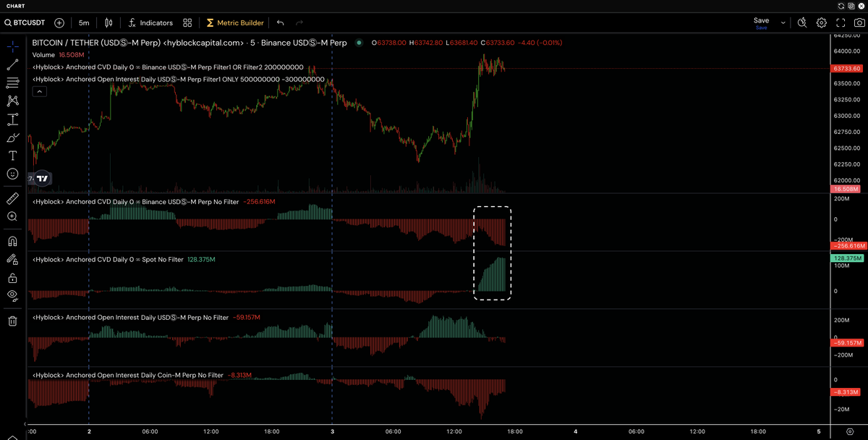Open symbol search for BTCUSDT
Image resolution: width=868 pixels, height=440 pixels.
pos(25,23)
